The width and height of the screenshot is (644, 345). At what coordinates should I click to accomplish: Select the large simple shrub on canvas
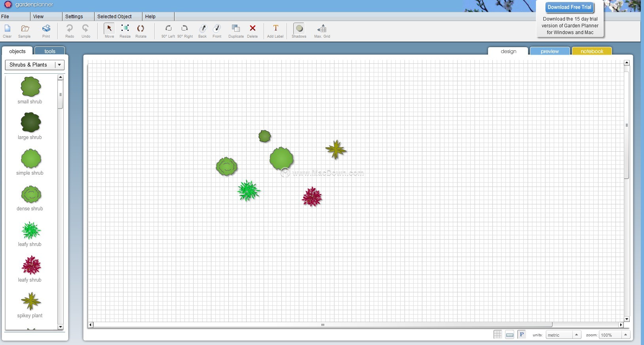click(x=281, y=159)
